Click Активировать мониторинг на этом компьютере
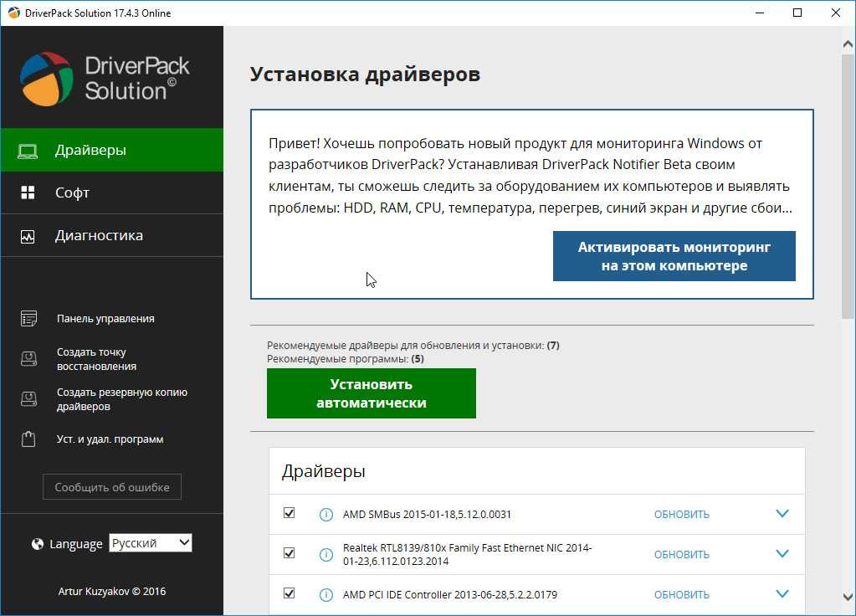 coord(674,256)
